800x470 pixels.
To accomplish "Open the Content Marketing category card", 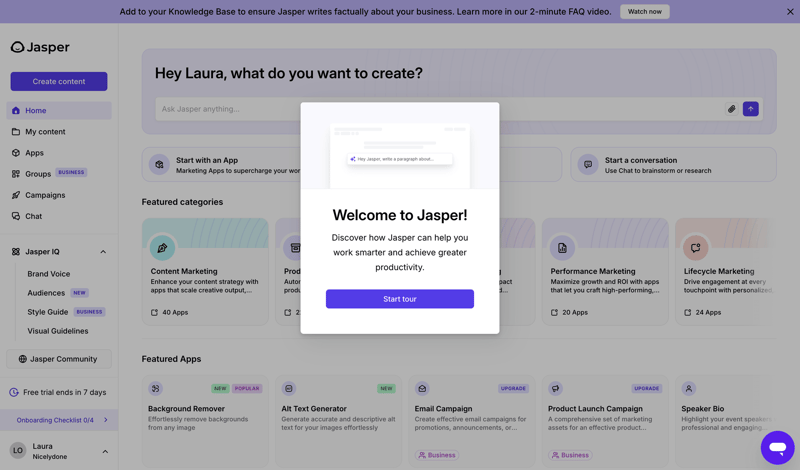I will [205, 271].
